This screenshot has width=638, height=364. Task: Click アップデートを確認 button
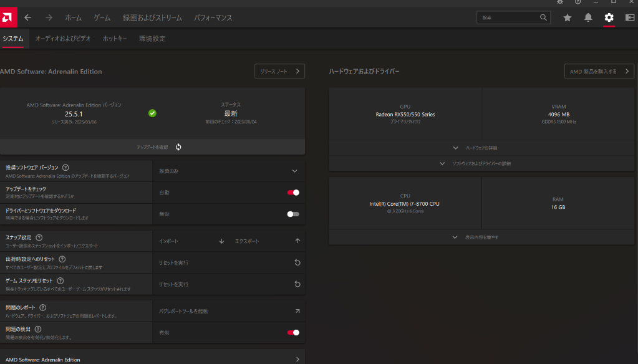[152, 147]
